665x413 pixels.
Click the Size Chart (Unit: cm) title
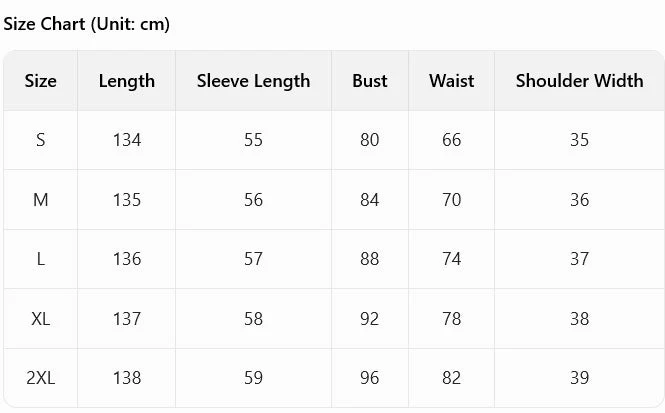click(87, 24)
